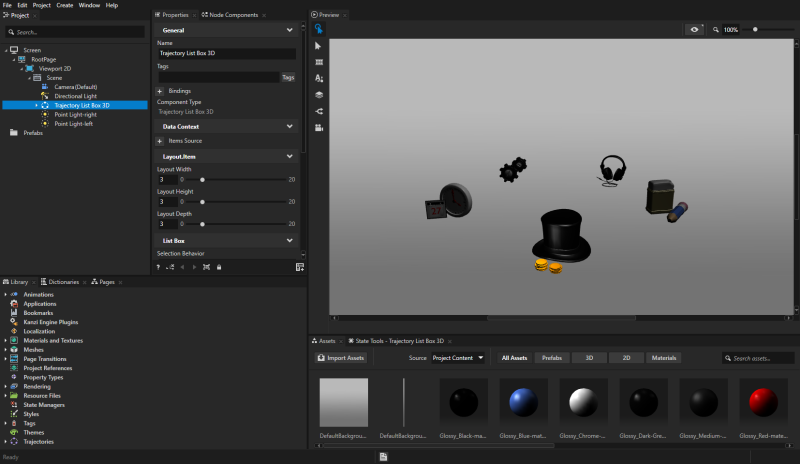Toggle the eye visibility button in Preview
800x464 pixels.
(695, 30)
